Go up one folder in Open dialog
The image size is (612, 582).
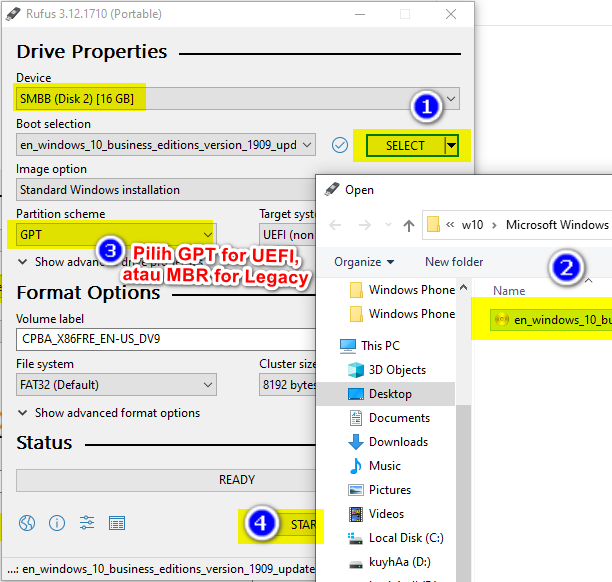coord(409,225)
